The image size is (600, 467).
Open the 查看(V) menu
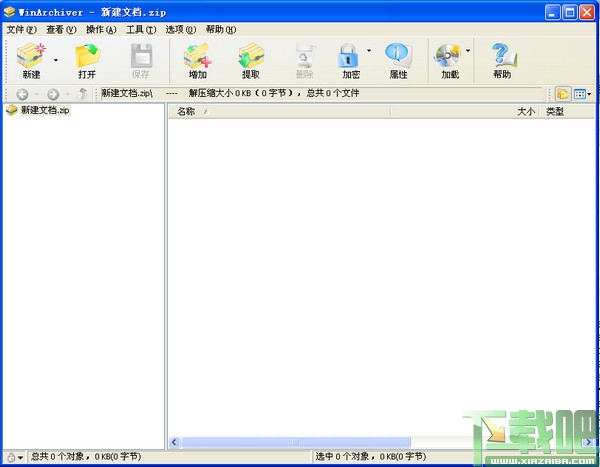pyautogui.click(x=61, y=29)
